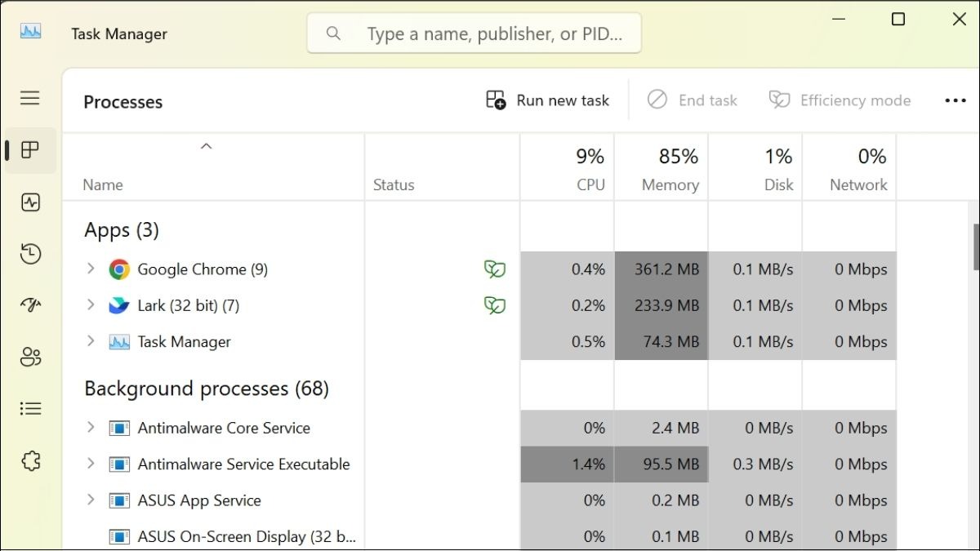The width and height of the screenshot is (980, 551).
Task: Open the Performance page from sidebar
Action: [30, 202]
